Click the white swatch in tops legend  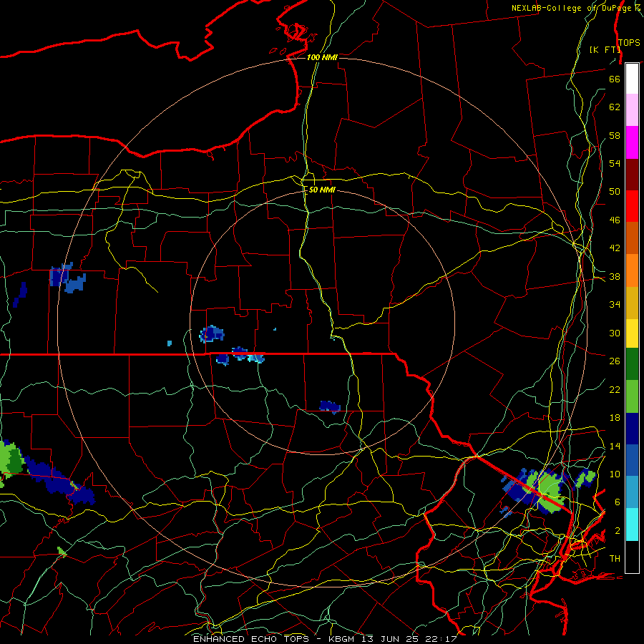pos(632,79)
